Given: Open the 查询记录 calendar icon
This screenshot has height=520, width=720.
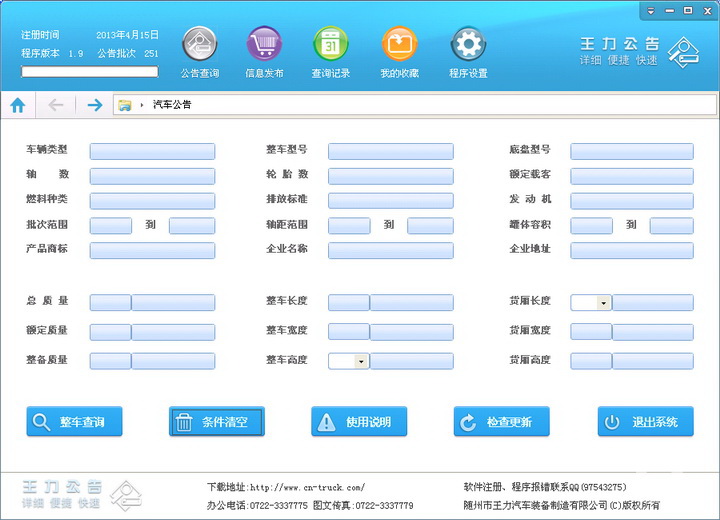Looking at the screenshot, I should click(331, 46).
